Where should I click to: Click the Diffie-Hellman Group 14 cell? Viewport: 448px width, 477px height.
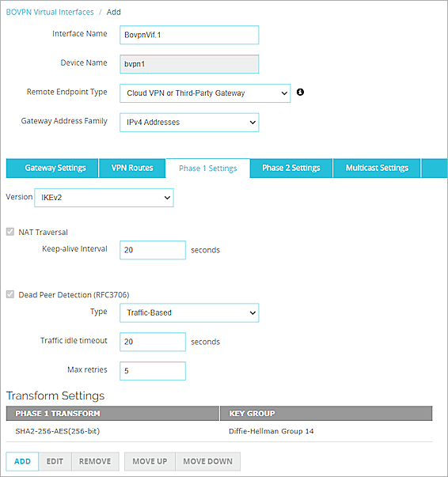[271, 431]
